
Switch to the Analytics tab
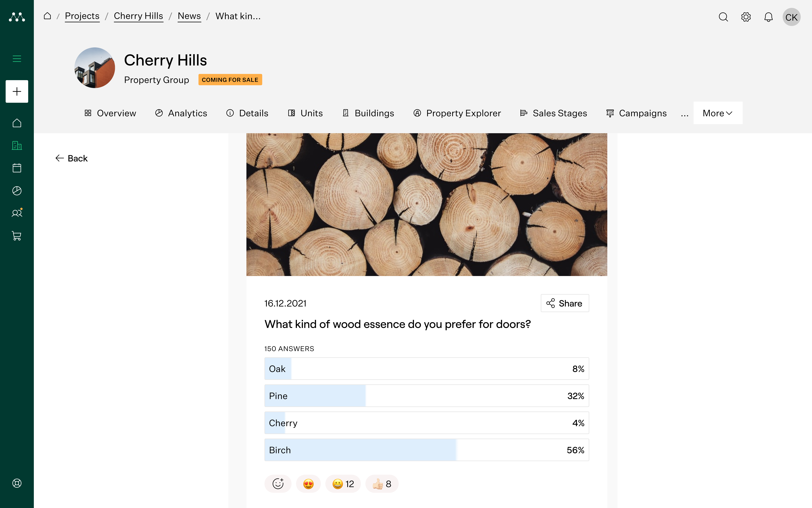(181, 113)
